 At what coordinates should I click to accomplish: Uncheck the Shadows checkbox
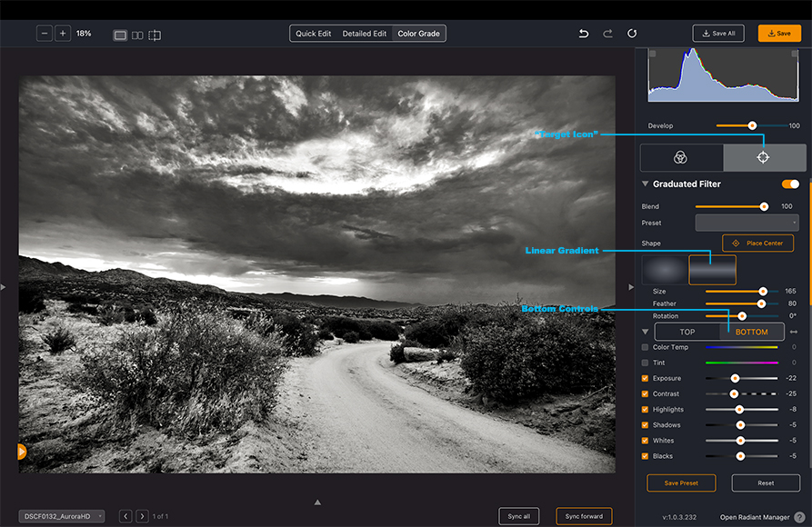[645, 425]
